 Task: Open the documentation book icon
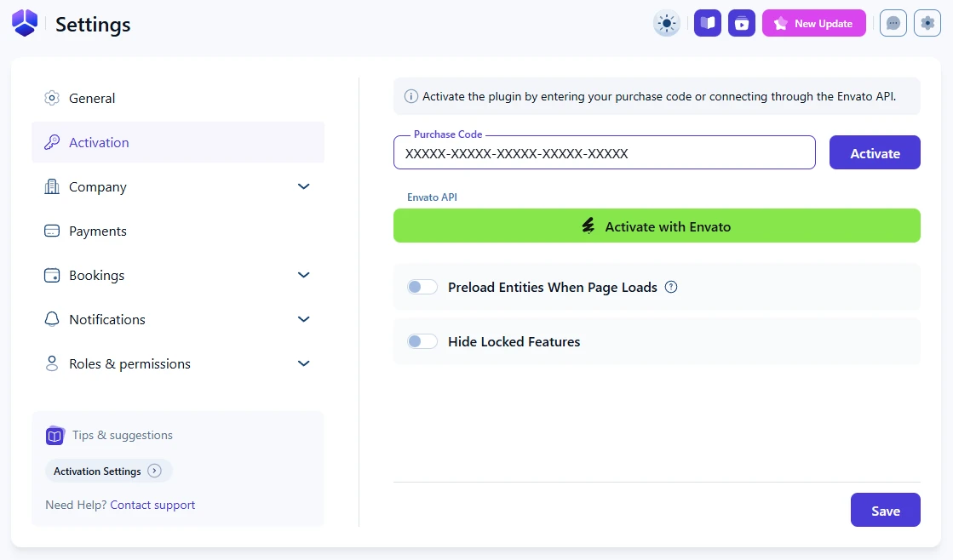pos(707,24)
